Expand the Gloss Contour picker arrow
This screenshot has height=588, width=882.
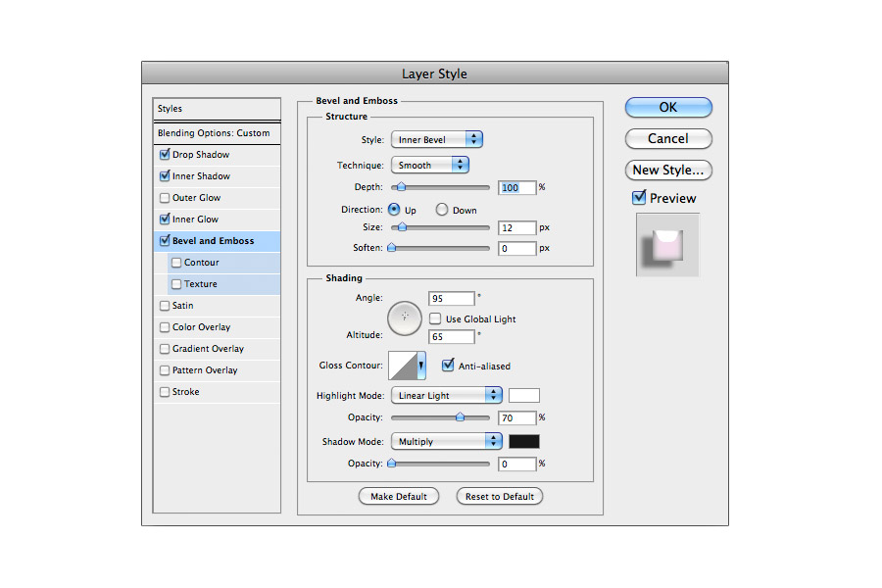pos(421,366)
